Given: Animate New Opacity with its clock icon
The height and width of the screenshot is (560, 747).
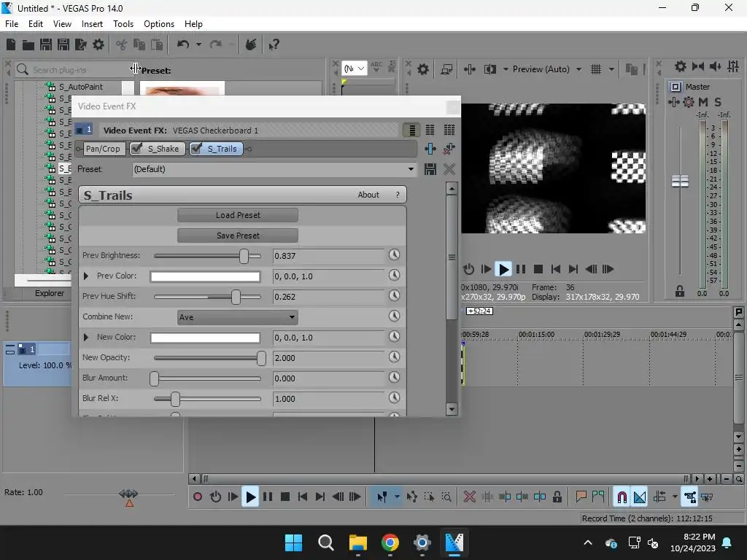Looking at the screenshot, I should (x=394, y=357).
